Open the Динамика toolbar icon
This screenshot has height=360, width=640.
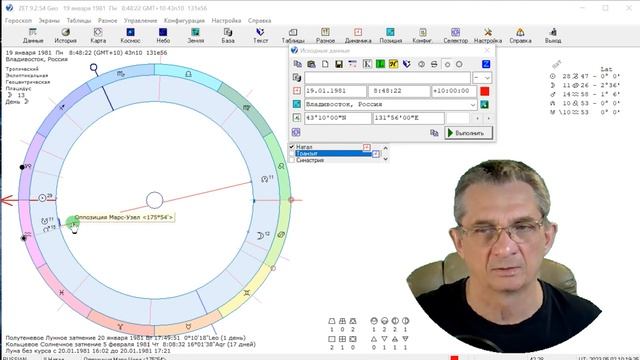click(358, 36)
